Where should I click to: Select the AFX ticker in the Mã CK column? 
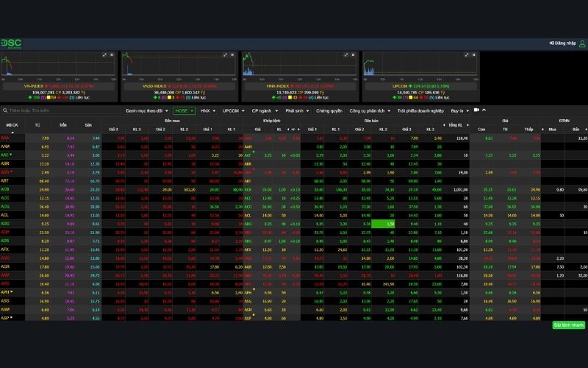(x=4, y=250)
